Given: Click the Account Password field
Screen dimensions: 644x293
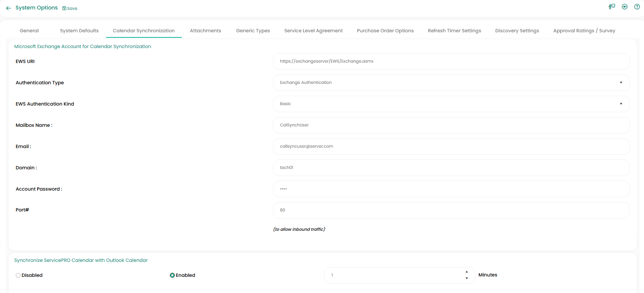Looking at the screenshot, I should 451,189.
